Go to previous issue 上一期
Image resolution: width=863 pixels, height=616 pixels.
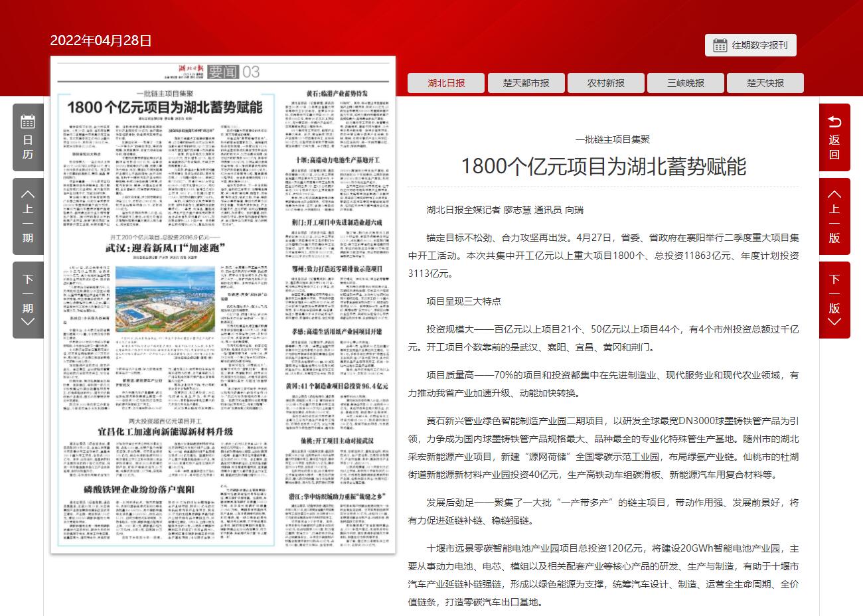click(28, 216)
